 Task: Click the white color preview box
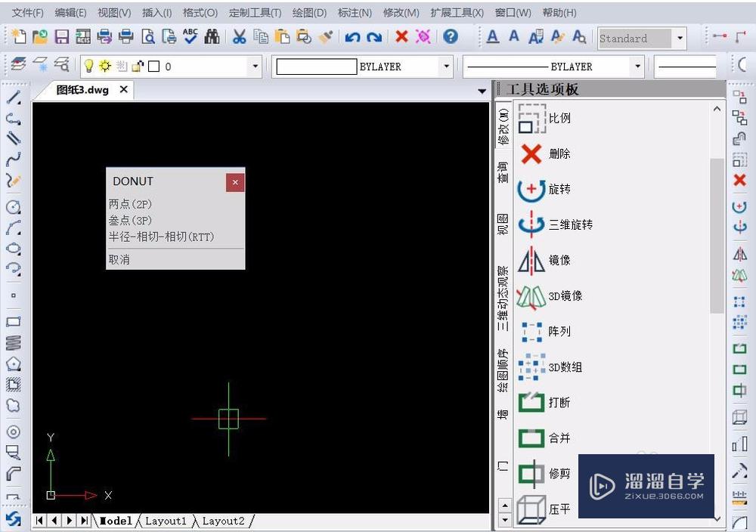[x=316, y=66]
